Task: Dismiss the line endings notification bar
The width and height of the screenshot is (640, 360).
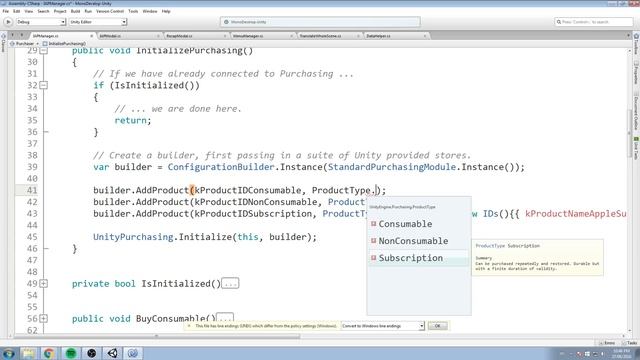Action: click(x=189, y=326)
